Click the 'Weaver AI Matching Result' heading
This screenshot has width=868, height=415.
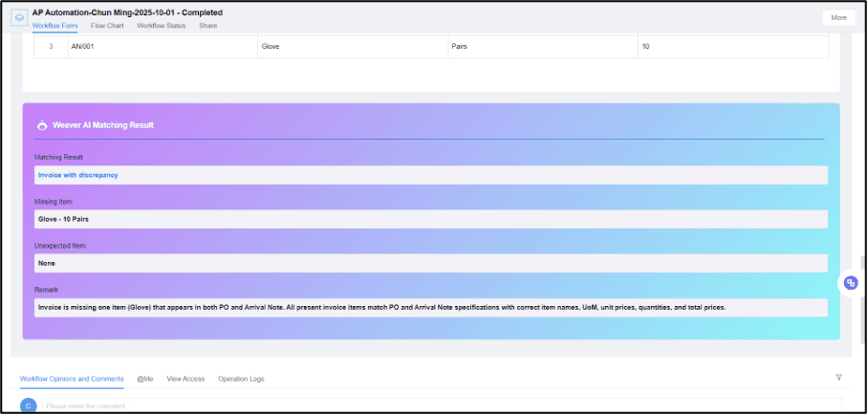(103, 125)
